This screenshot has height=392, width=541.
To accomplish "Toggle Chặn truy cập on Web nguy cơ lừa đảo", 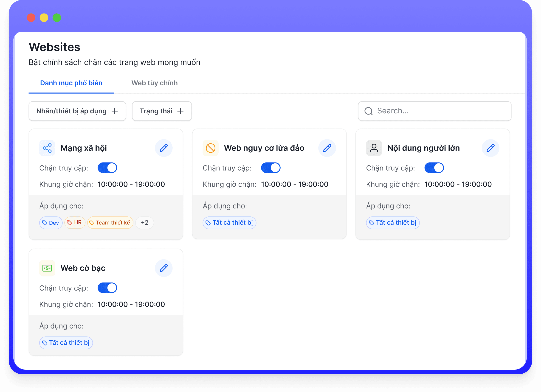I will click(270, 168).
